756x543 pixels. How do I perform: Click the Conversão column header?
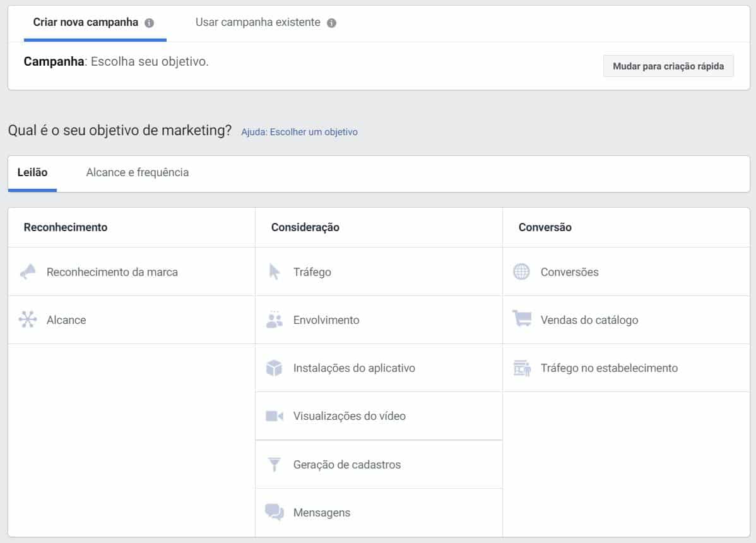coord(545,227)
